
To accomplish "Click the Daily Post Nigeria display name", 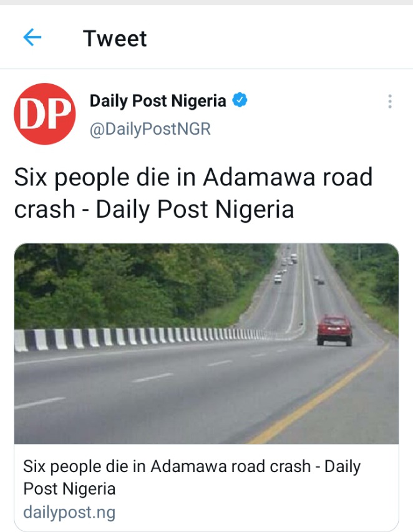I will [x=158, y=101].
